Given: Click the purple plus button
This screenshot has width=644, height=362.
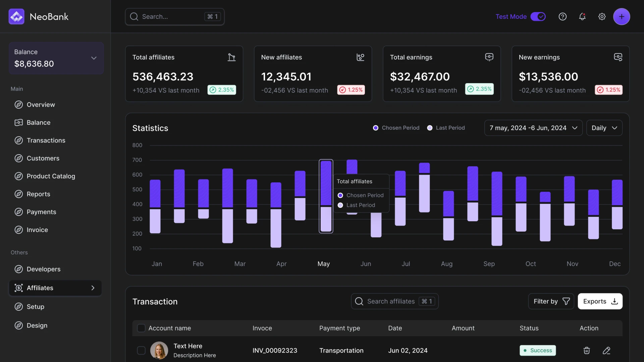Looking at the screenshot, I should tap(622, 16).
